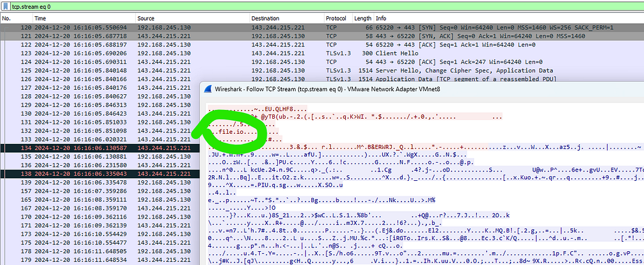This screenshot has height=265, width=644.
Task: Click the Wireshark fin icon in Follow TCP Stream title
Action: [x=208, y=90]
